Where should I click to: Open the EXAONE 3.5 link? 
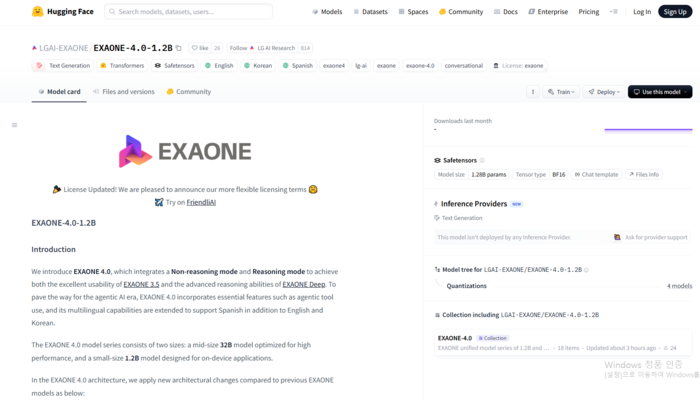[x=141, y=284]
